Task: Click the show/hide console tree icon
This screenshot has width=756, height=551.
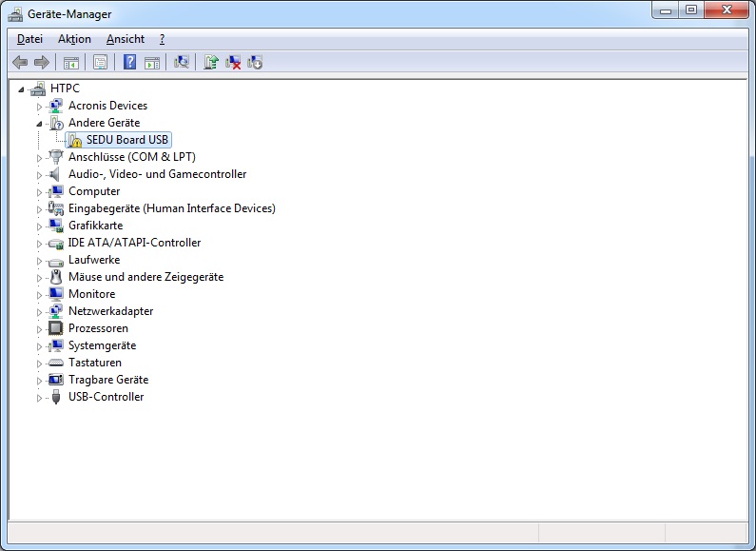Action: coord(70,62)
